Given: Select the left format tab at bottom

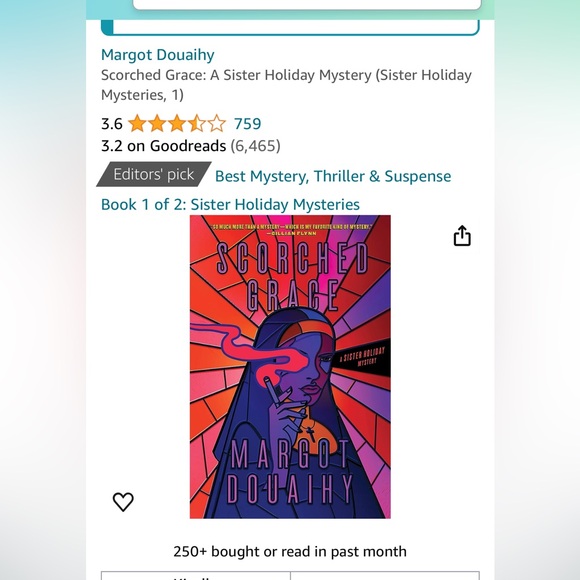Looking at the screenshot, I should [x=196, y=576].
